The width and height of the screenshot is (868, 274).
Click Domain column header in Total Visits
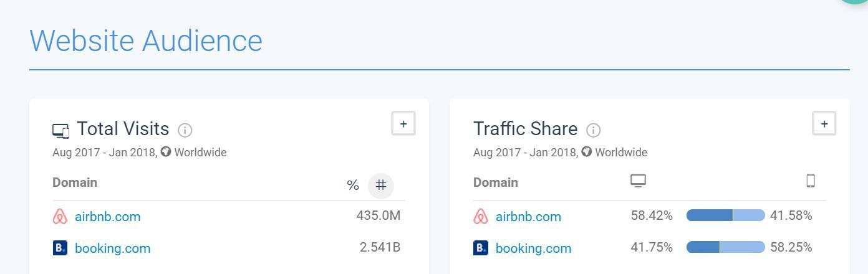coord(75,182)
